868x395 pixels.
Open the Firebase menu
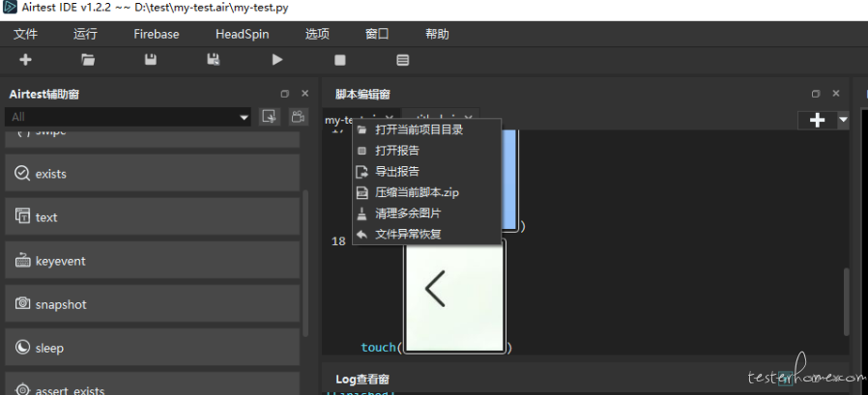point(157,34)
